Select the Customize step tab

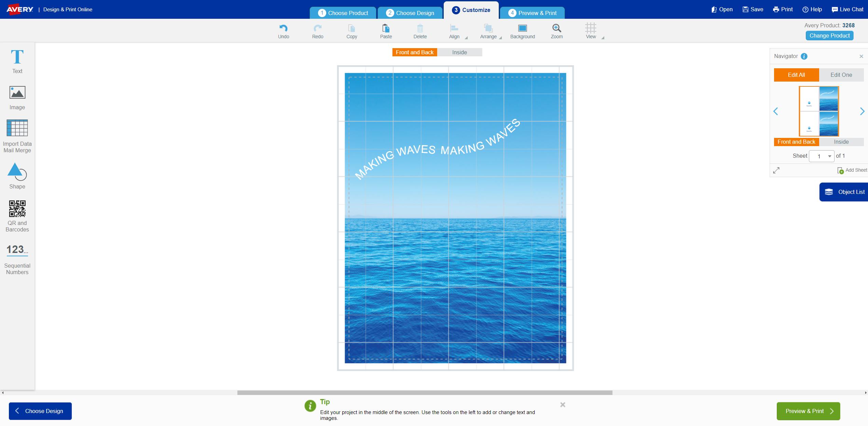pos(471,10)
